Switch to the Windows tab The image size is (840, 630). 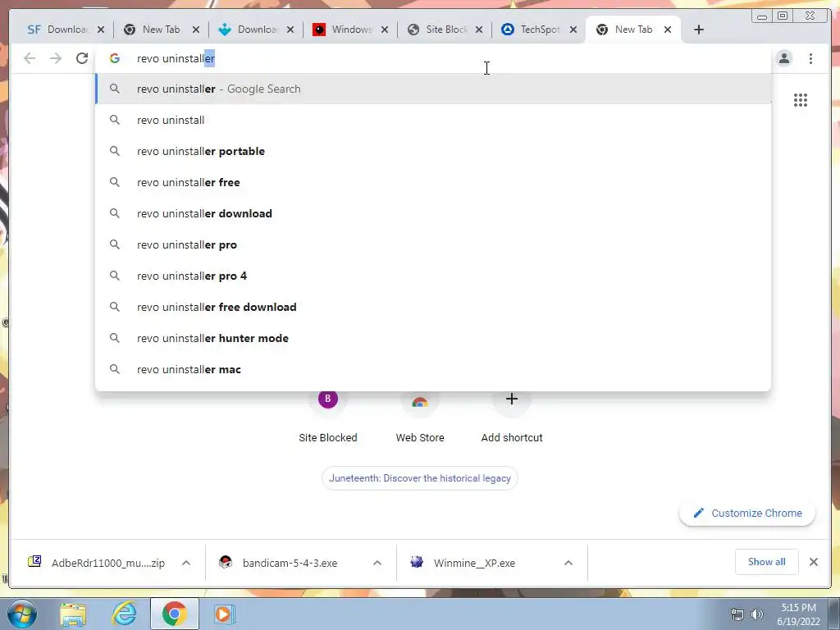350,30
